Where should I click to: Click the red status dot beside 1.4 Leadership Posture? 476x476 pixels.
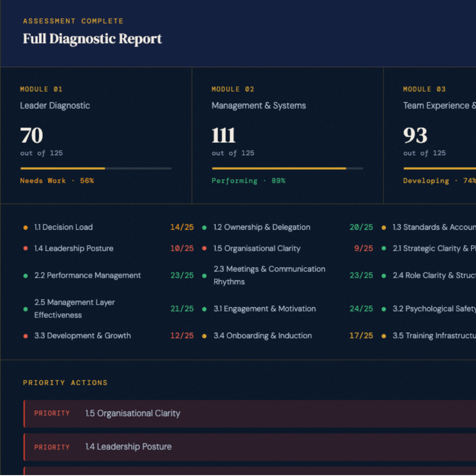pyautogui.click(x=25, y=249)
